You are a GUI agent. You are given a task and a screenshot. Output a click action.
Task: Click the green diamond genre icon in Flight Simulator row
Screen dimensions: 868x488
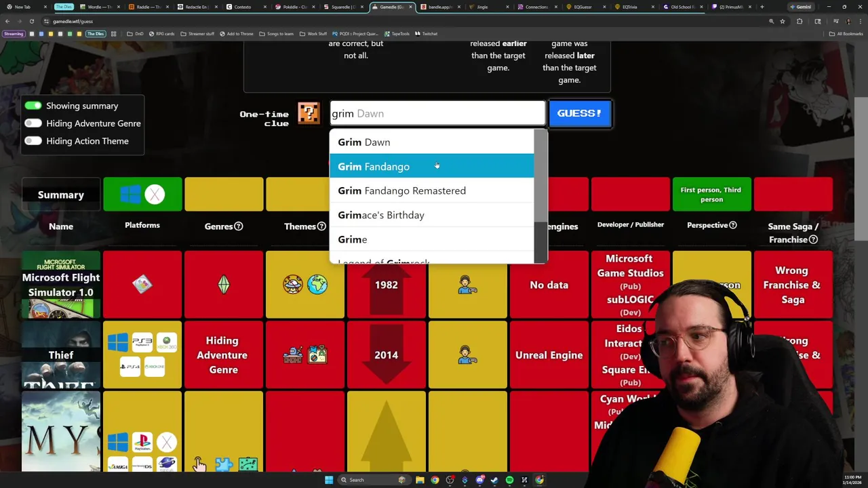point(224,285)
